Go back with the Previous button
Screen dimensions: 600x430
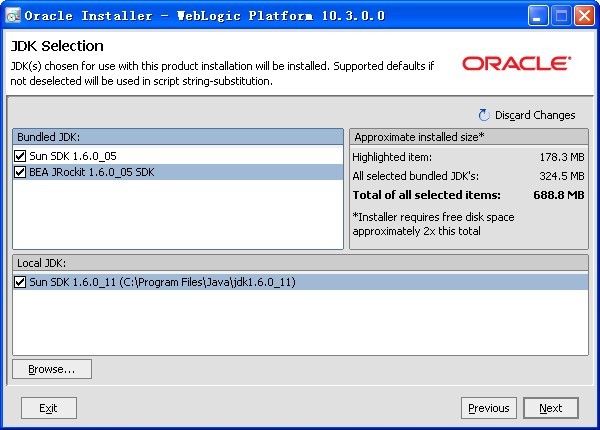pyautogui.click(x=489, y=408)
